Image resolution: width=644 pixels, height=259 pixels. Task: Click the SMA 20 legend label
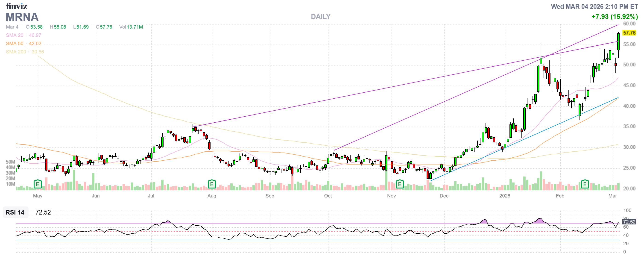pos(15,35)
